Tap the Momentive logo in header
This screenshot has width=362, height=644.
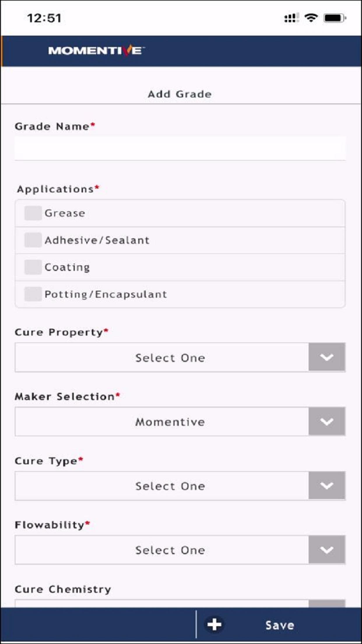click(96, 51)
